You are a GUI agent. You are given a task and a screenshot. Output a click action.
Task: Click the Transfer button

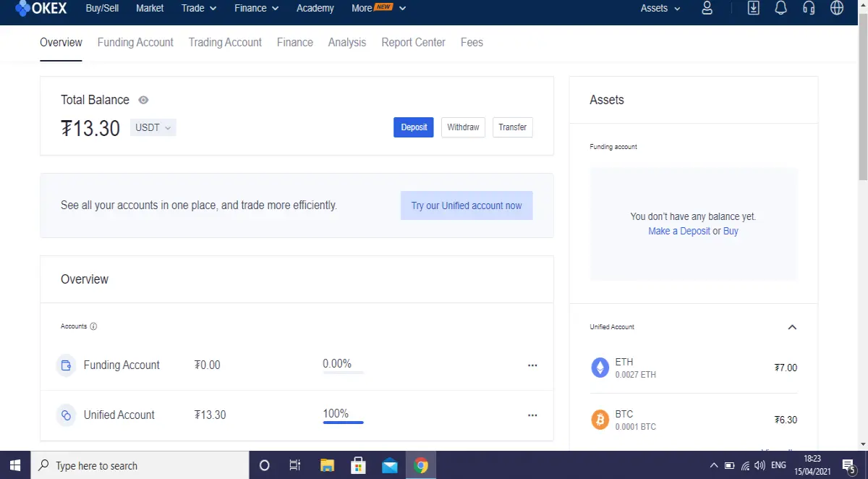[513, 127]
